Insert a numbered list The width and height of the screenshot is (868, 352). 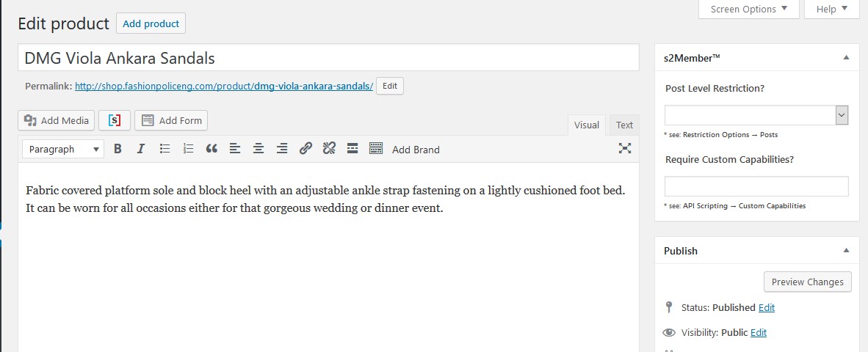click(188, 149)
